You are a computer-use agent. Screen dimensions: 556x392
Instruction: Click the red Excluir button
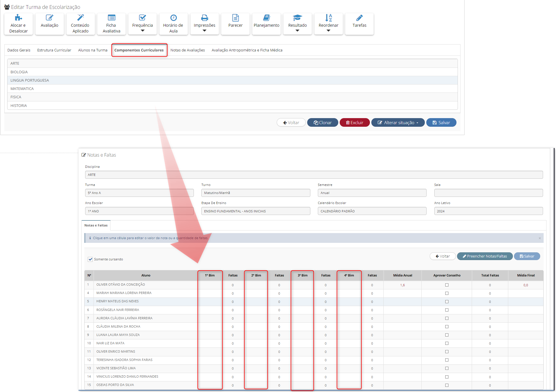pos(354,122)
